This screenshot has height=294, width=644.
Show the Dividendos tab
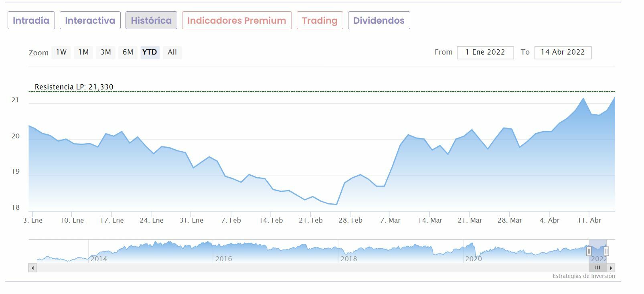379,20
